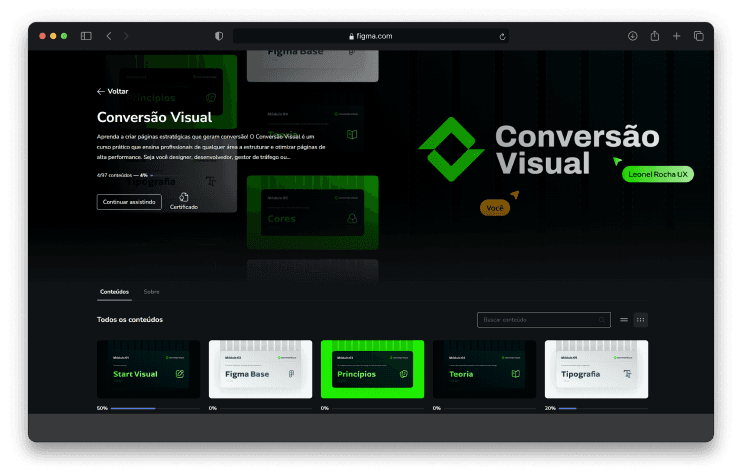741x475 pixels.
Task: Click the Teoria book icon
Action: (516, 374)
